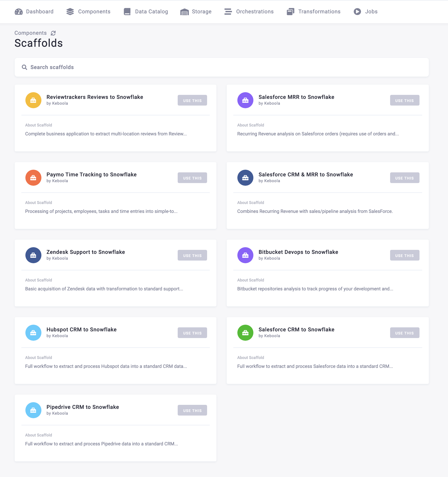Click the purple Bitbucket Devops scaffold icon

[x=245, y=255]
